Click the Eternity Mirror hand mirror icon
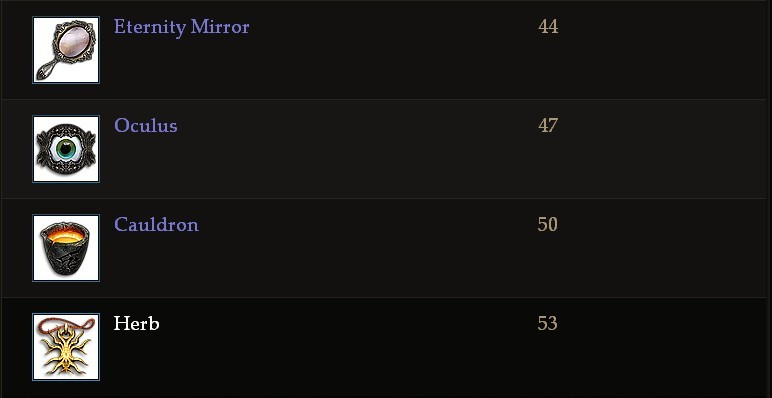Viewport: 772px width, 398px height. (66, 50)
